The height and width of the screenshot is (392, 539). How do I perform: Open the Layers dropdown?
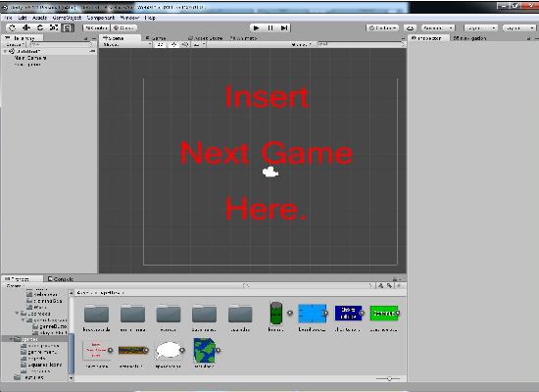(480, 27)
